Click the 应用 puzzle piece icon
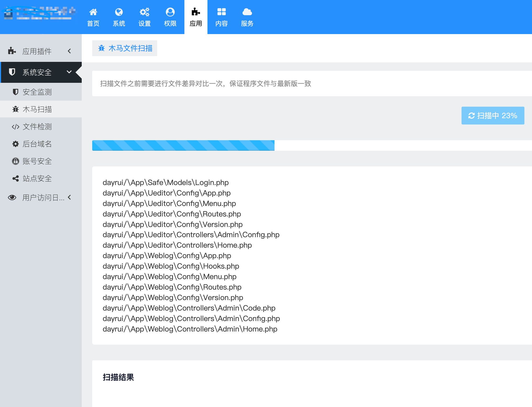 (x=196, y=12)
